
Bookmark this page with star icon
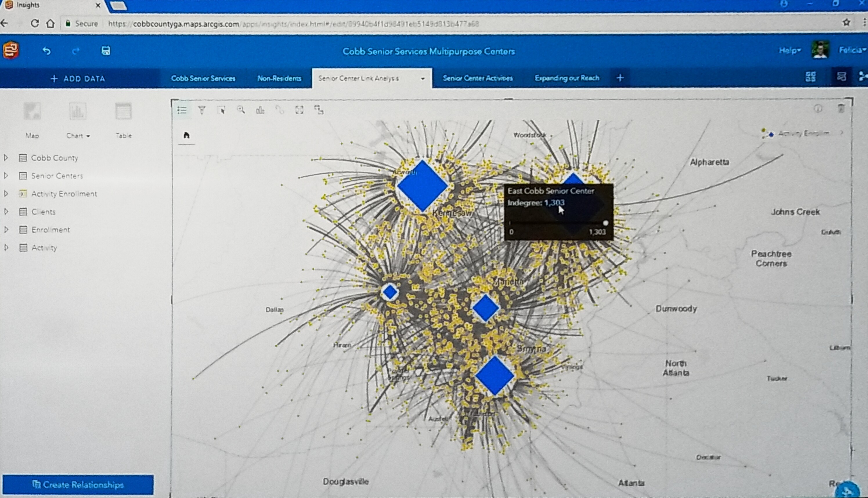pos(847,23)
